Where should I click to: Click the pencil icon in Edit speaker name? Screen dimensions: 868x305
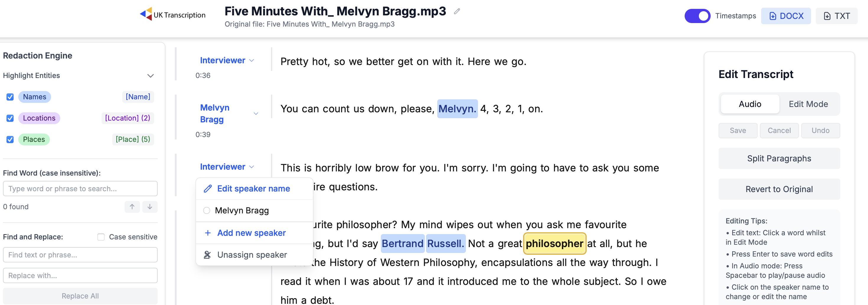(x=208, y=189)
